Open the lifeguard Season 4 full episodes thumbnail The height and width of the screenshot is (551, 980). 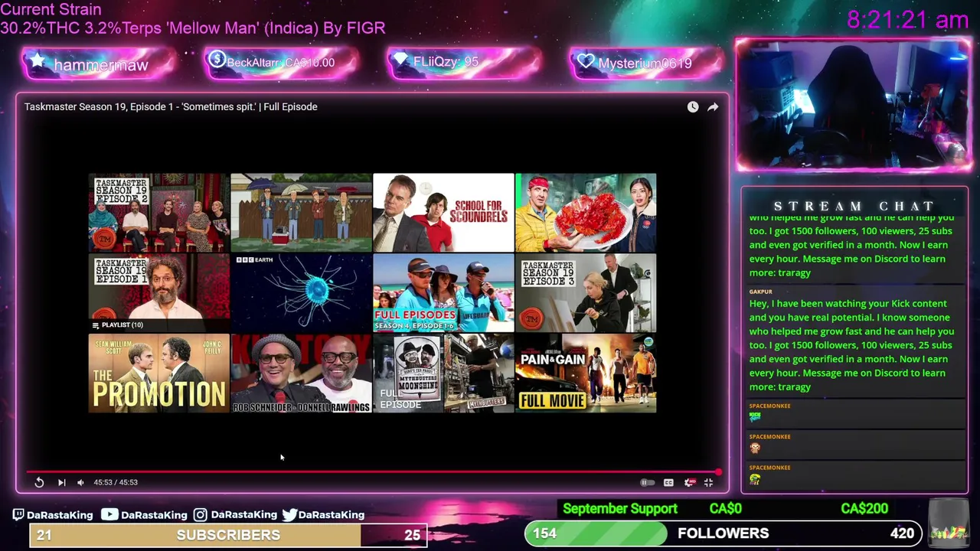tap(443, 292)
